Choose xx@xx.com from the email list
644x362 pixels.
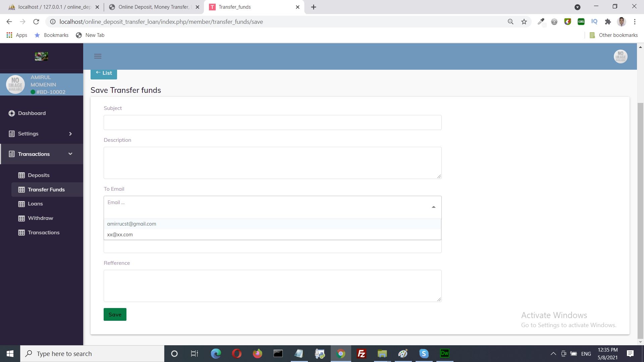tap(120, 235)
